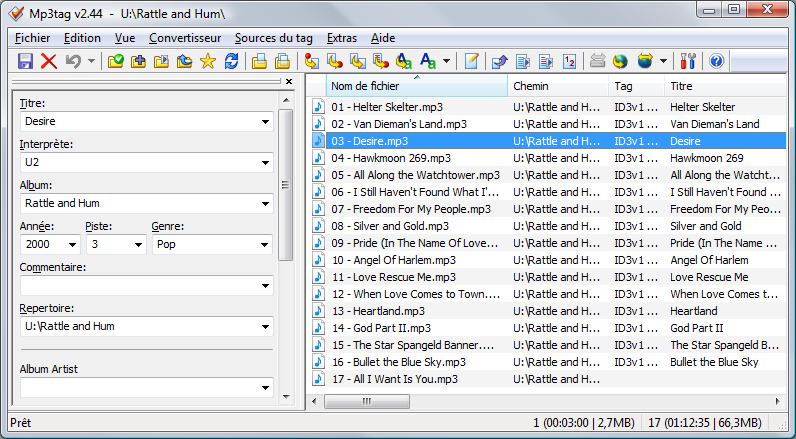The width and height of the screenshot is (796, 439).
Task: Click the yellow star Favorite directory icon
Action: click(208, 61)
